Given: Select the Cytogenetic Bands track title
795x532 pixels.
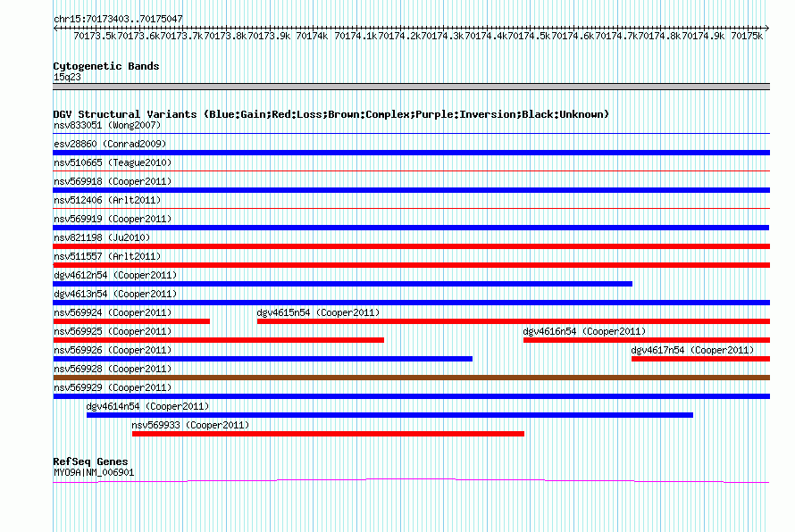Looking at the screenshot, I should click(x=106, y=66).
